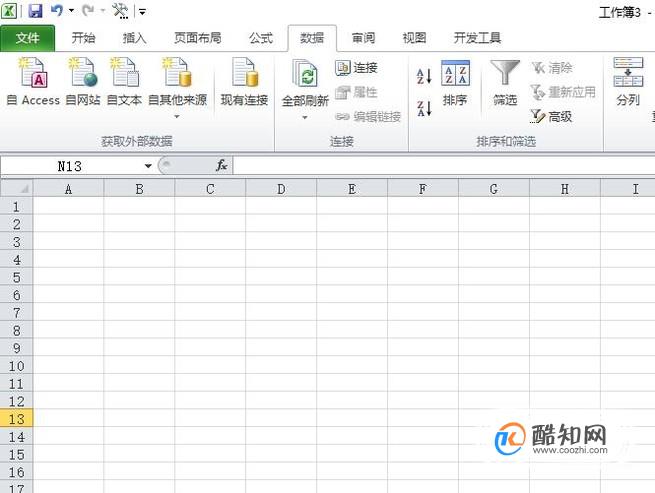Viewport: 655px width, 493px height.
Task: Switch to the 开发工具 tab
Action: pyautogui.click(x=477, y=38)
